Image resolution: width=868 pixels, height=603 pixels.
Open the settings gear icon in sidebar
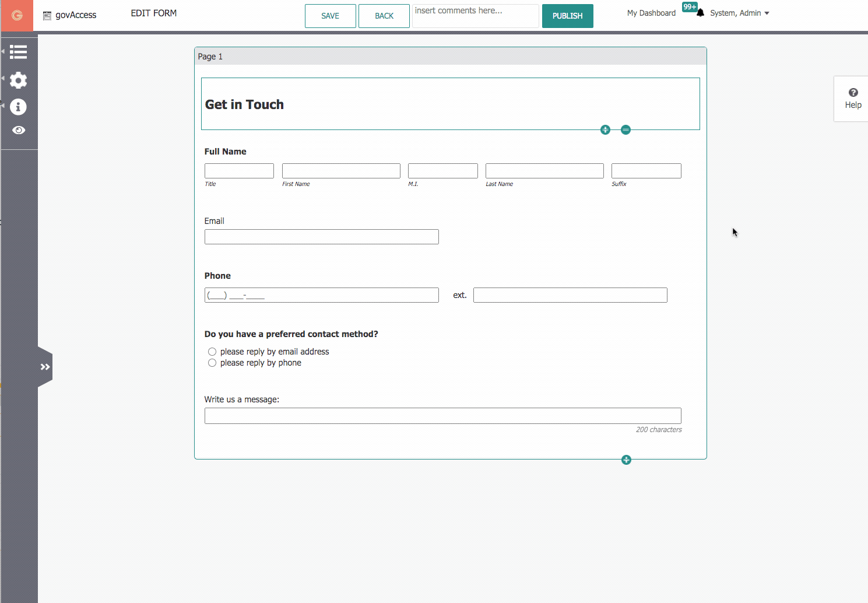pyautogui.click(x=19, y=80)
